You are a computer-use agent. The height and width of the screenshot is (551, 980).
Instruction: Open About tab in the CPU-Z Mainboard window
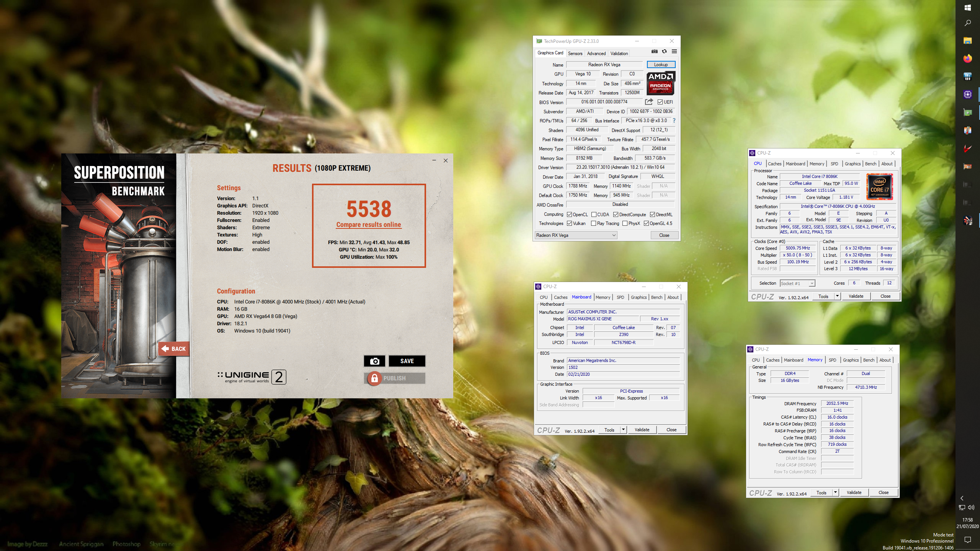[673, 297]
